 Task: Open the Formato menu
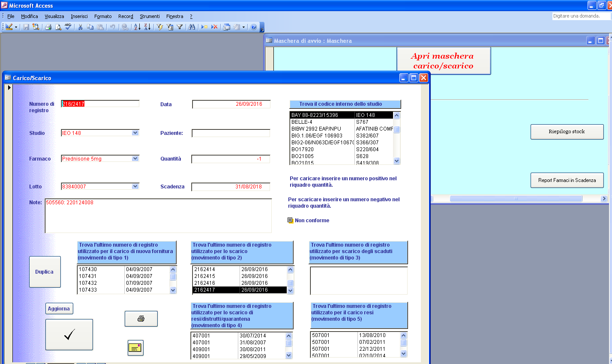[x=103, y=16]
